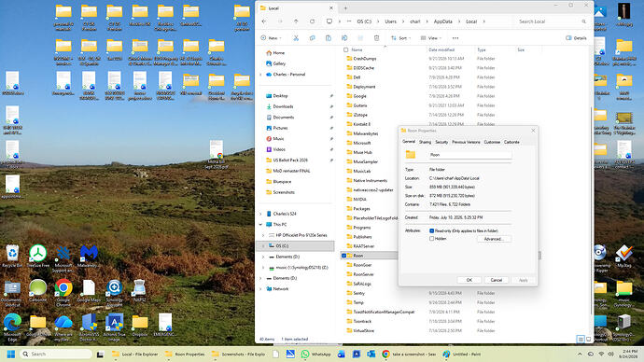Click the OS (C:) breadcrumb in address bar

(364, 21)
